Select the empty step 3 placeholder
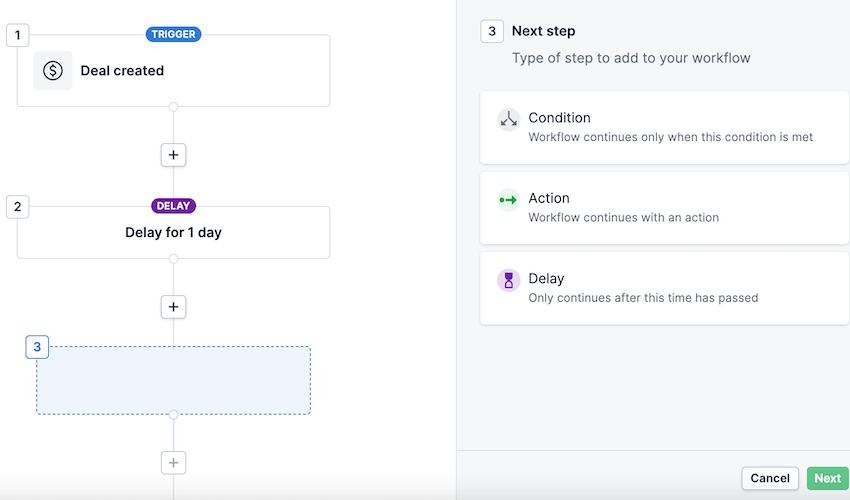 pos(173,381)
